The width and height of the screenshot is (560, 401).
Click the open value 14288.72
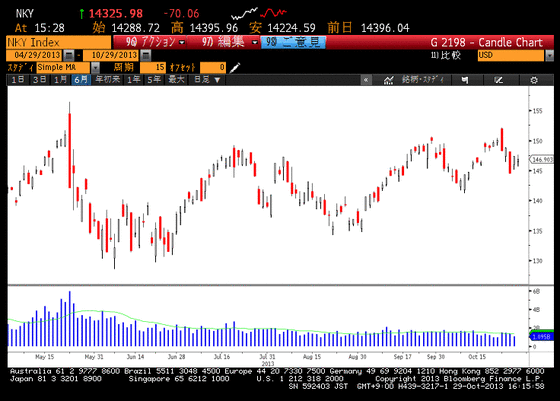click(136, 28)
